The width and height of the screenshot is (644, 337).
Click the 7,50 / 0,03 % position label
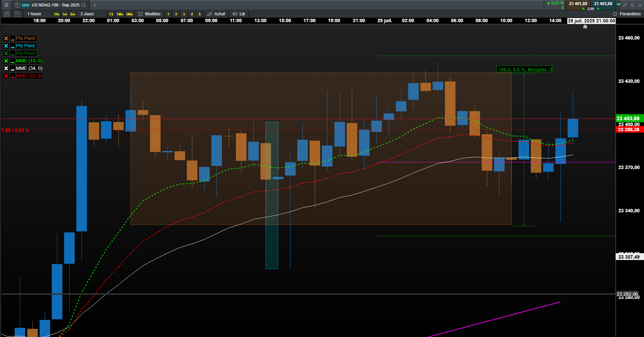click(x=15, y=130)
